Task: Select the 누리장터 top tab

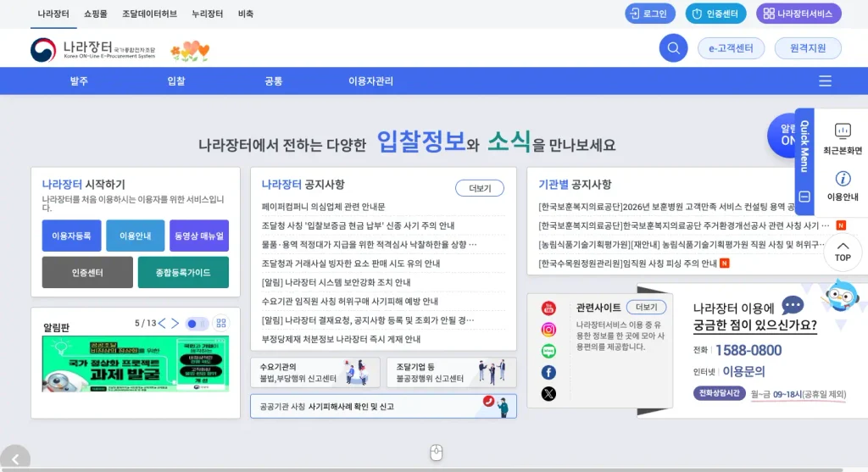Action: 207,14
